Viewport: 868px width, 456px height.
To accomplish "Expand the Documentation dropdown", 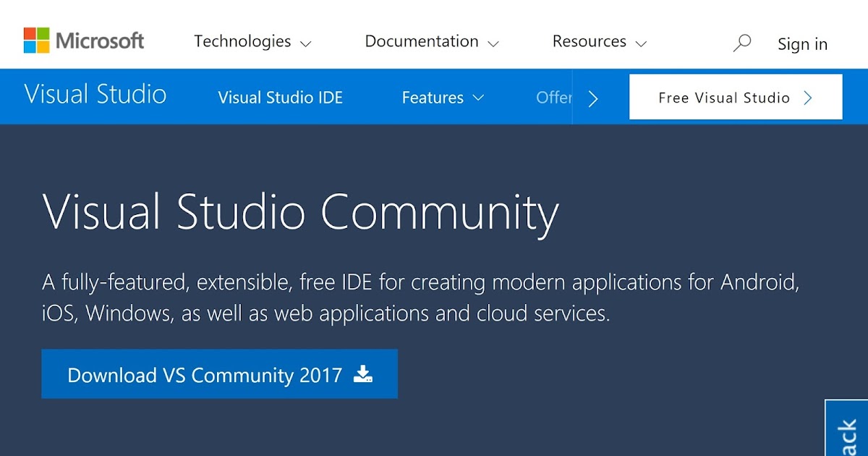I will (495, 43).
